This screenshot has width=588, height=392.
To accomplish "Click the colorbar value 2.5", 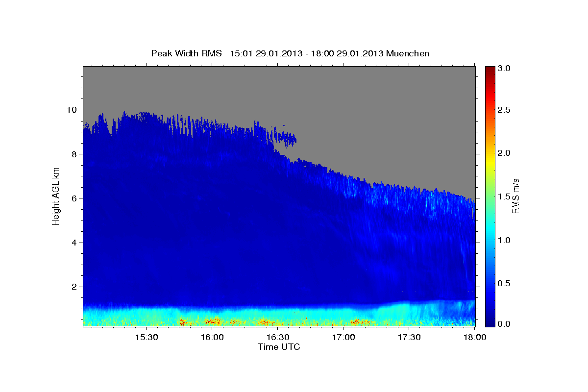I will 504,110.
